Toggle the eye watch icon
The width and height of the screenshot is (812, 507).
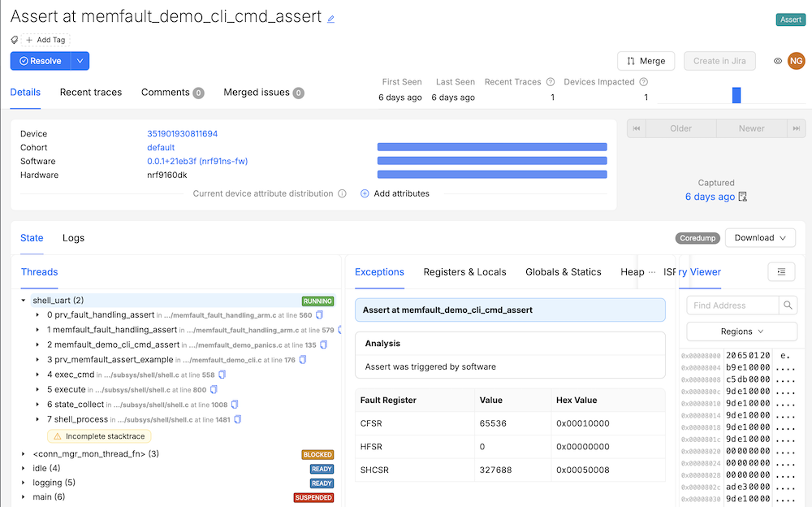coord(777,61)
